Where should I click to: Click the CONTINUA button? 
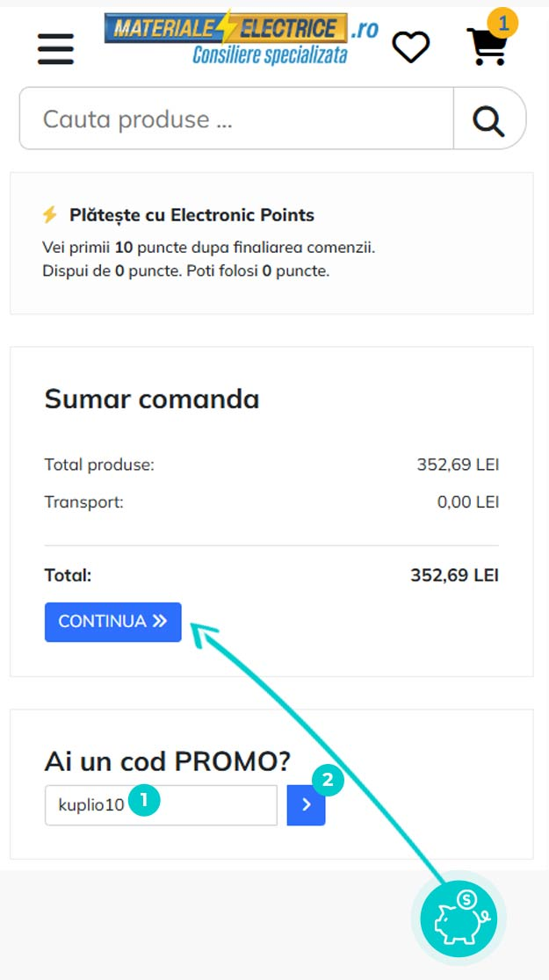tap(113, 622)
